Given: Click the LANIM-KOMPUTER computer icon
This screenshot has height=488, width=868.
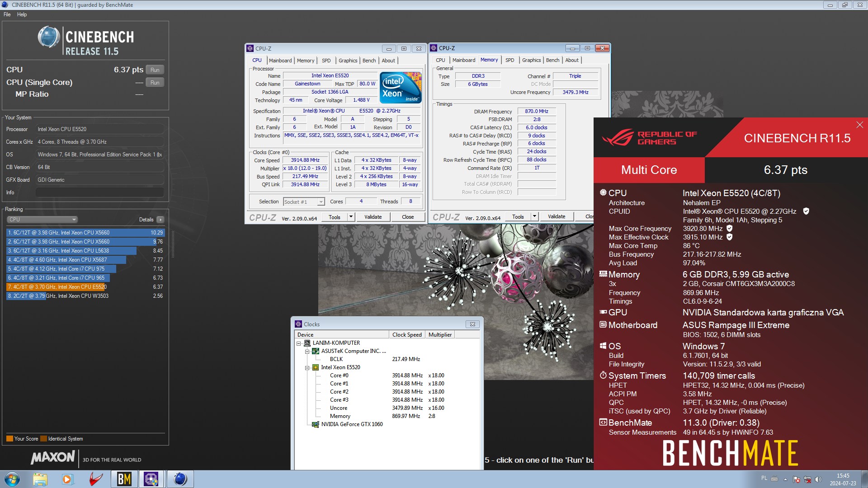Looking at the screenshot, I should click(307, 343).
